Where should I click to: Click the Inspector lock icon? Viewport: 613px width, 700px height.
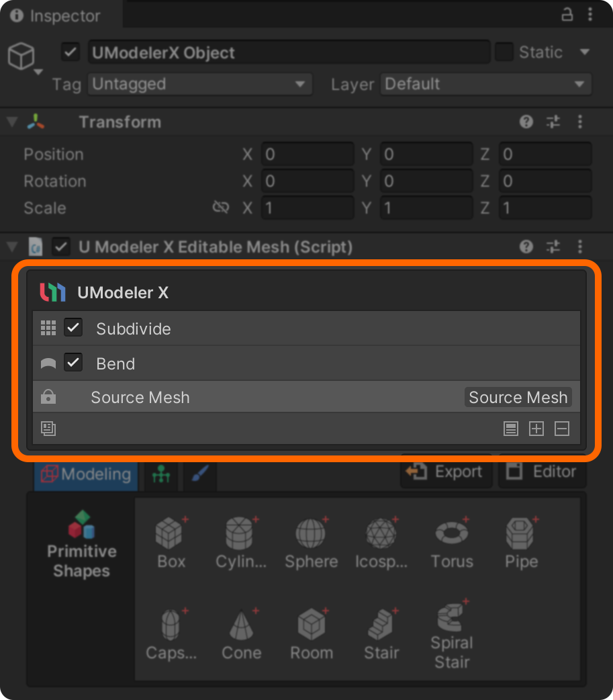[x=567, y=15]
